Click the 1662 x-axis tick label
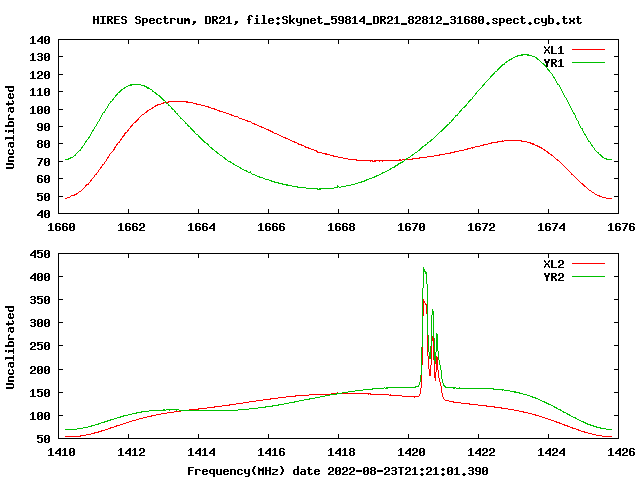640x480 pixels. 131,227
